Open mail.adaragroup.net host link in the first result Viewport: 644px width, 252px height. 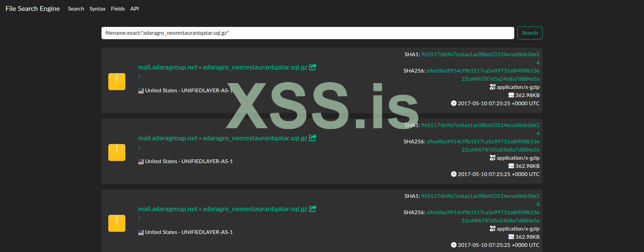(x=168, y=67)
